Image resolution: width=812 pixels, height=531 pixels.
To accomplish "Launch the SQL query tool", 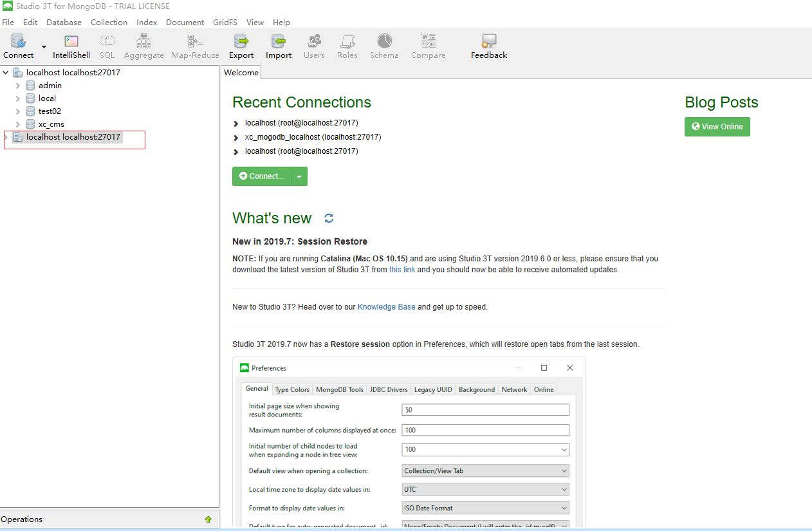I will point(107,45).
